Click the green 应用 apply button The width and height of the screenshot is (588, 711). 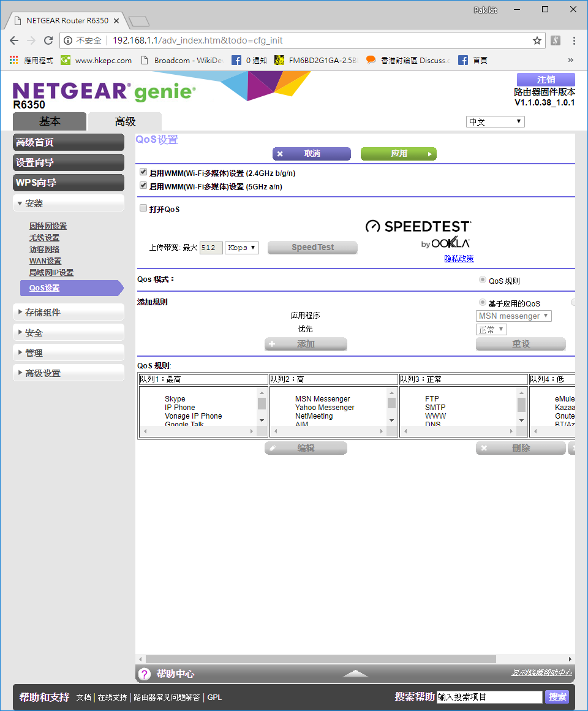pyautogui.click(x=399, y=154)
